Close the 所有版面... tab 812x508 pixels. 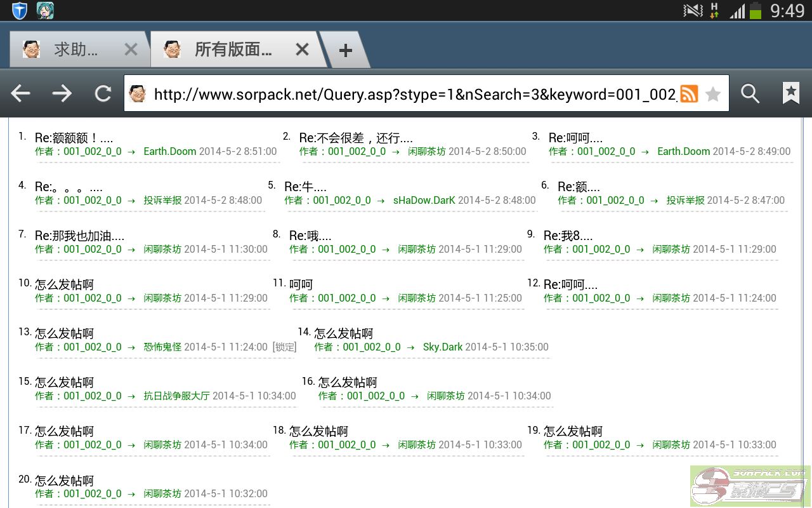303,50
